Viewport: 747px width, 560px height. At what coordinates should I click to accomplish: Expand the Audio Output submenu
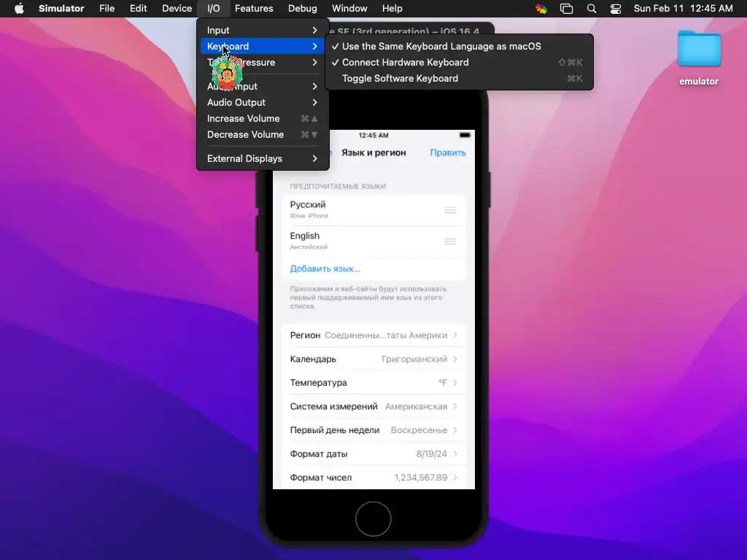[263, 102]
